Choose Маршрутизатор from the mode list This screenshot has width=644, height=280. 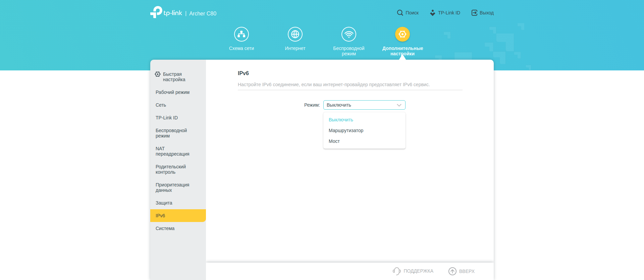pyautogui.click(x=346, y=130)
